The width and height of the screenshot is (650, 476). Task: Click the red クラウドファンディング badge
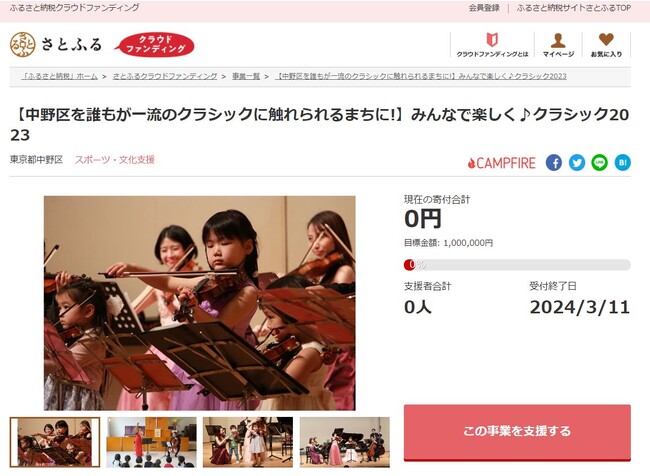pos(155,44)
